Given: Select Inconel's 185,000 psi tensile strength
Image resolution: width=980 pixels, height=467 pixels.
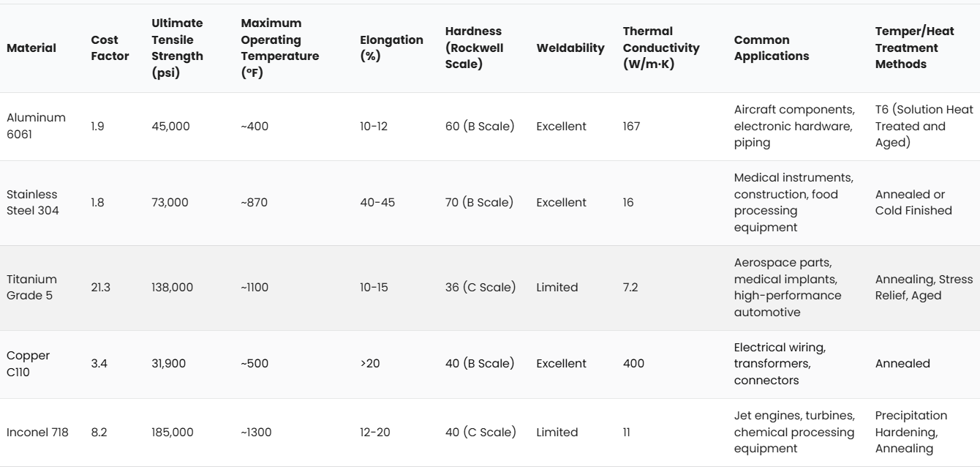Looking at the screenshot, I should [173, 433].
